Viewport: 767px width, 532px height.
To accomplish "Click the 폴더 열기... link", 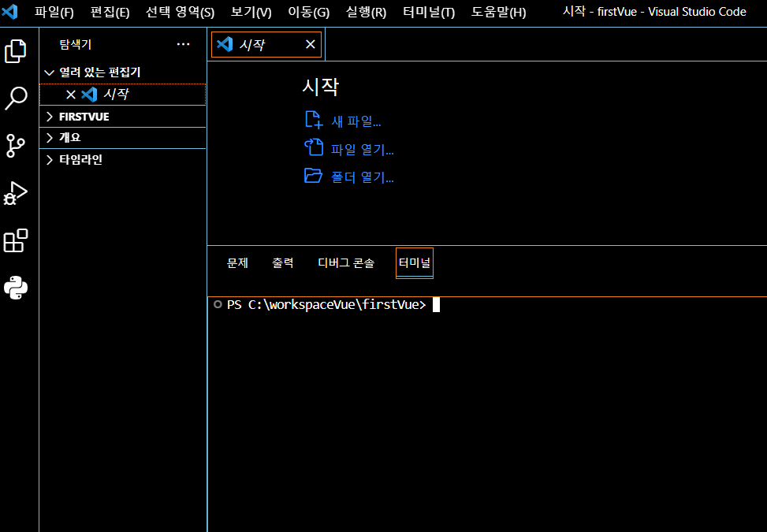I will click(363, 177).
